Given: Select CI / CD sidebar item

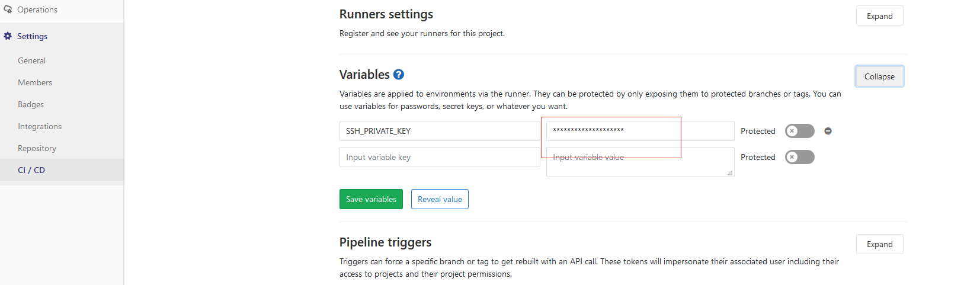Looking at the screenshot, I should pos(31,170).
